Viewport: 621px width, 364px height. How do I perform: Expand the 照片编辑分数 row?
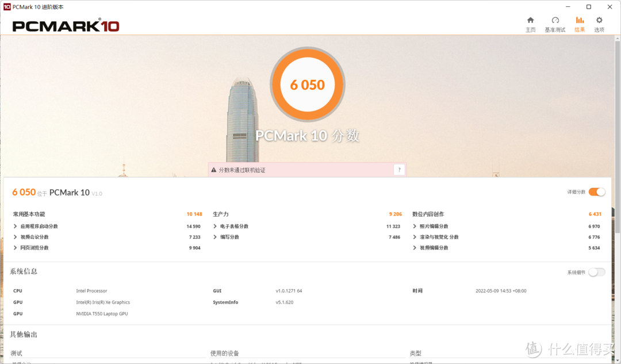(x=415, y=226)
